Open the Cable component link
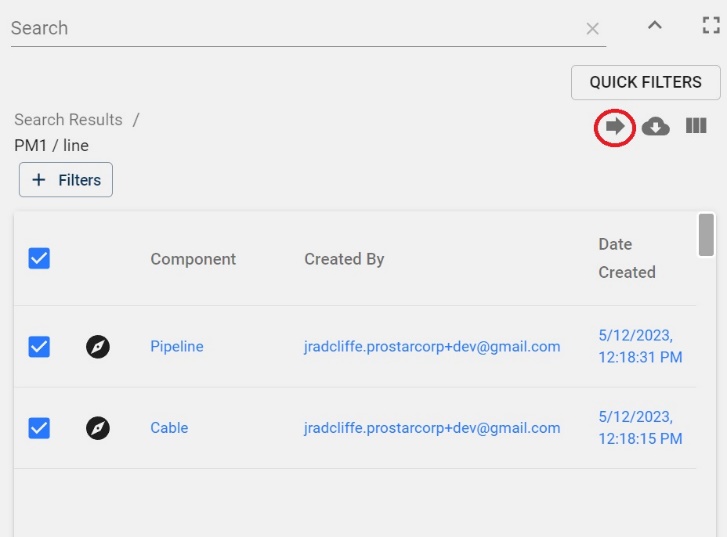The image size is (727, 537). [x=169, y=428]
